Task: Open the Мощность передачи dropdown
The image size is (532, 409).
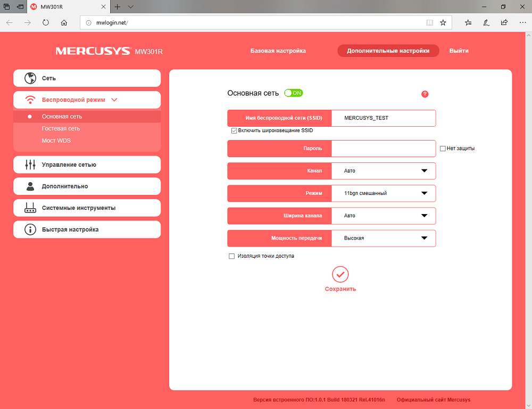Action: (384, 238)
